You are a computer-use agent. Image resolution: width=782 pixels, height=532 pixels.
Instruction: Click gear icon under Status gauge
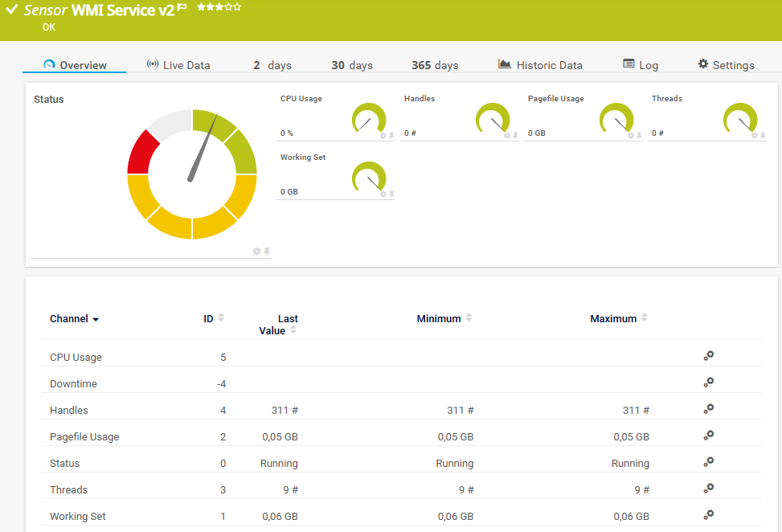pos(257,252)
